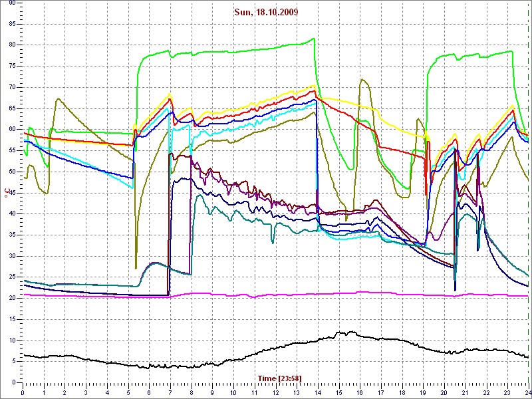Click the °C unit label on y-axis
Image resolution: width=532 pixels, height=399 pixels.
6,193
